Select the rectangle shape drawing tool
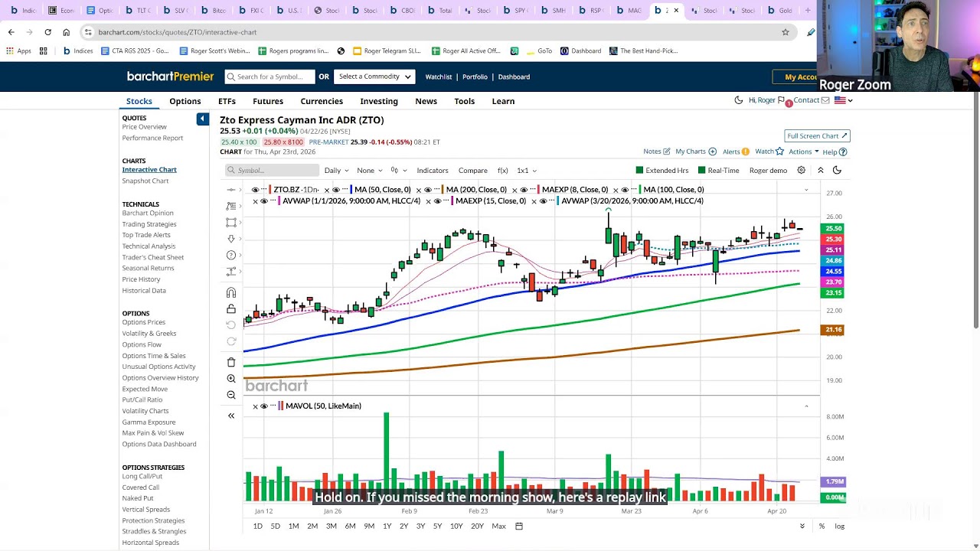This screenshot has height=551, width=980. click(x=231, y=222)
